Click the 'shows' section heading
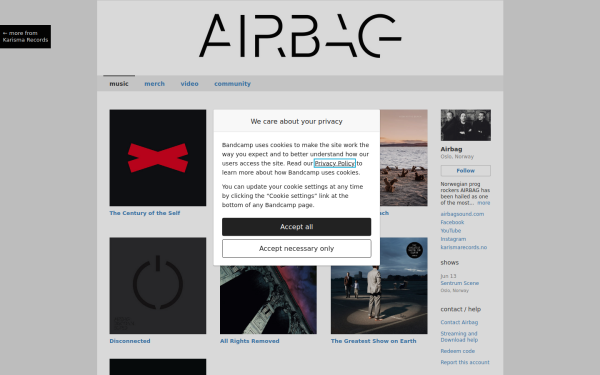This screenshot has width=600, height=375. coord(450,262)
